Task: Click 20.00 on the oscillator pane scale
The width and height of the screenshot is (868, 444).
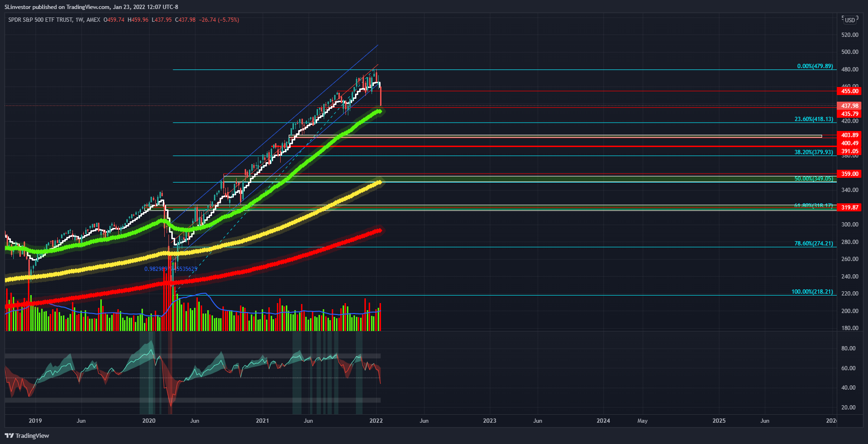Action: (849, 408)
